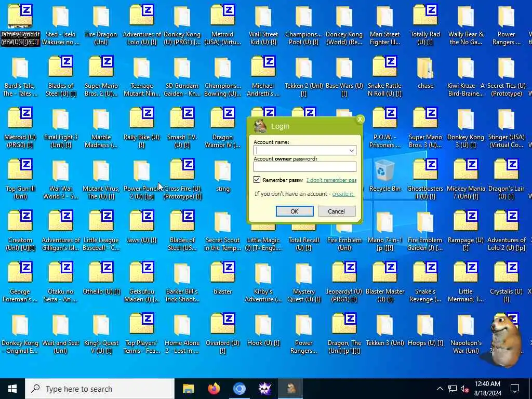The width and height of the screenshot is (532, 399).
Task: Select the Othello (U) [!] archive
Action: 101,277
